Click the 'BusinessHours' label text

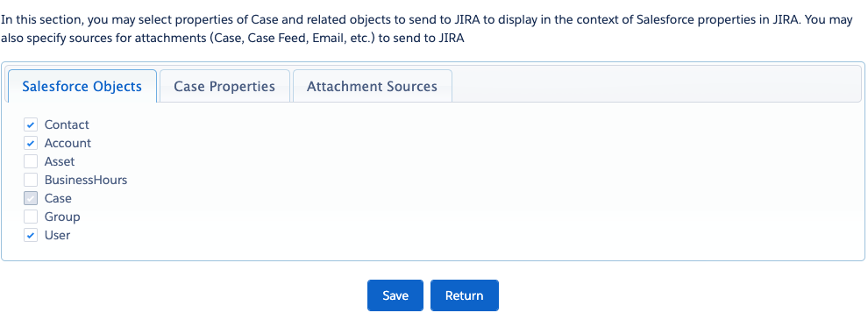86,180
